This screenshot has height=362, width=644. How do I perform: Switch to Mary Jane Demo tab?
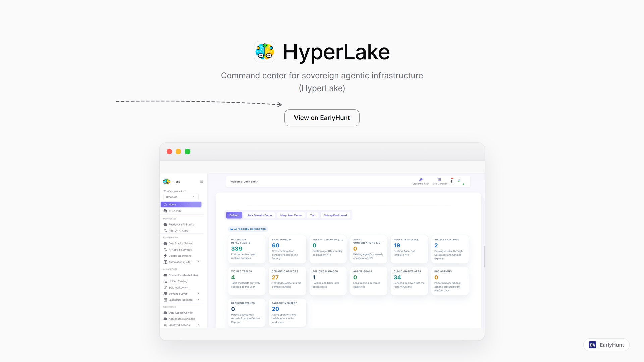pyautogui.click(x=291, y=215)
